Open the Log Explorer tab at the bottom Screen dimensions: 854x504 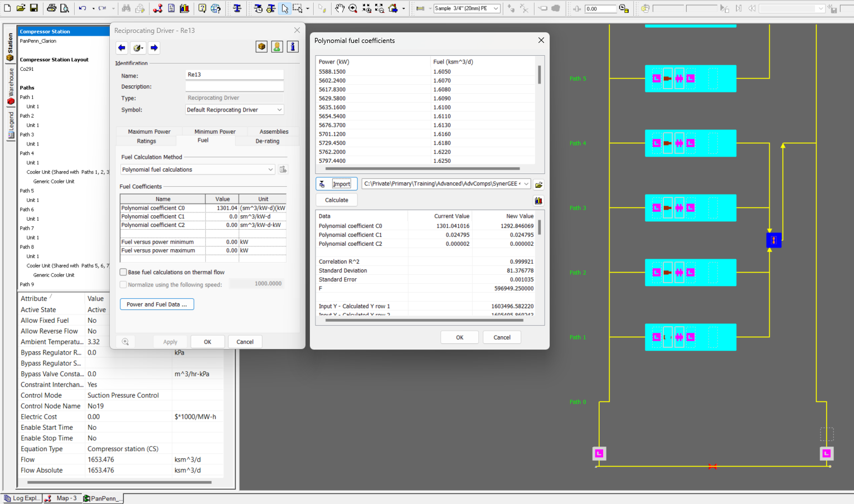(21, 498)
